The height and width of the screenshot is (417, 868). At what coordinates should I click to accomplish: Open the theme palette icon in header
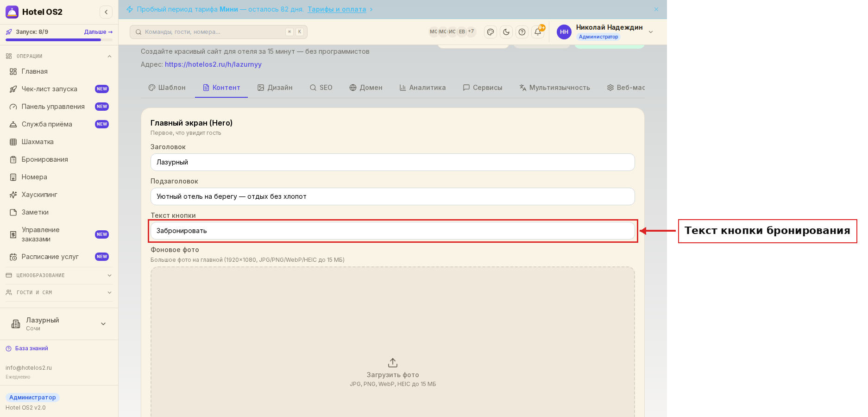[491, 32]
